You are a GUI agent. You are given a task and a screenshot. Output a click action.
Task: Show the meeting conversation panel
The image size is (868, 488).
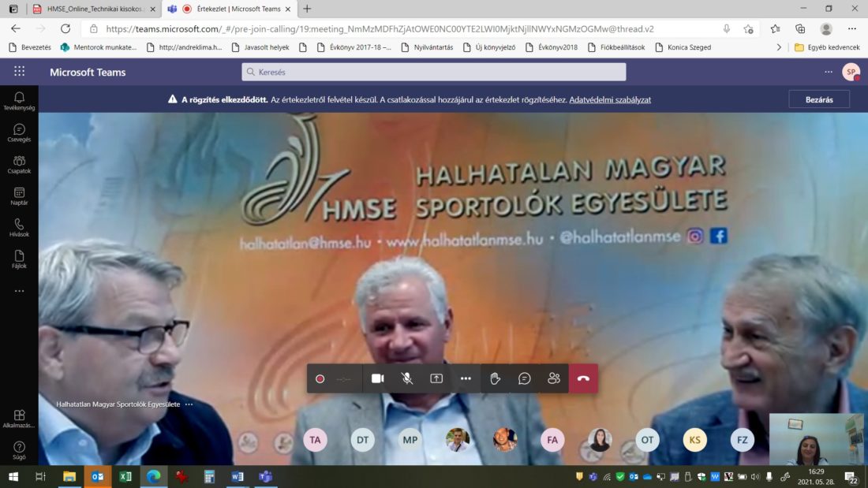[x=524, y=378]
